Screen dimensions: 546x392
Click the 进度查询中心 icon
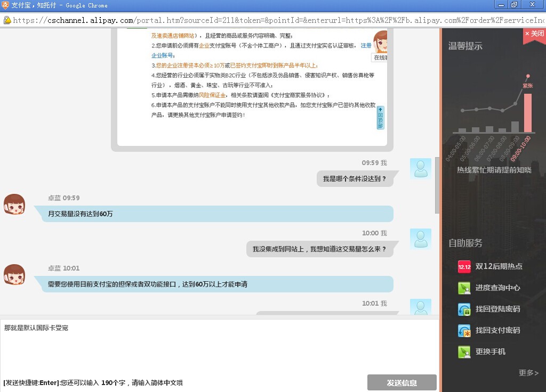(x=464, y=288)
